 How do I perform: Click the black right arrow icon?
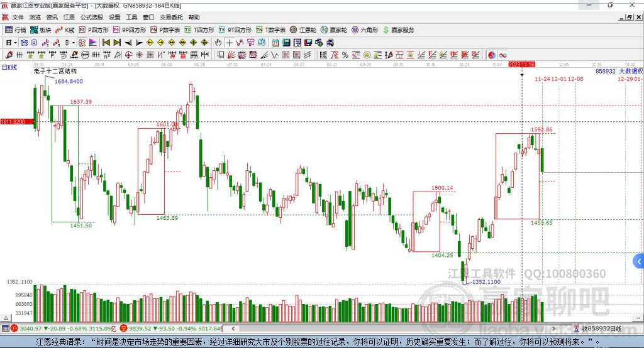(x=139, y=43)
